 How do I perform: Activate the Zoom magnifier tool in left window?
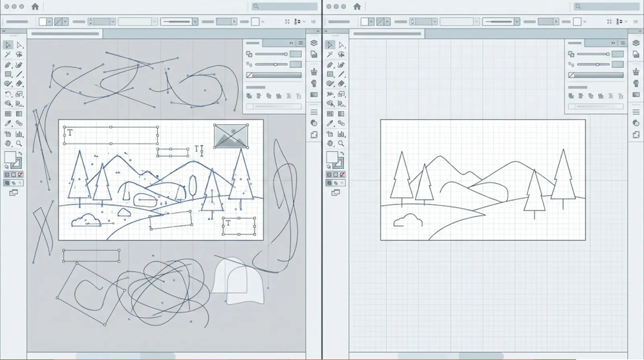(19, 143)
